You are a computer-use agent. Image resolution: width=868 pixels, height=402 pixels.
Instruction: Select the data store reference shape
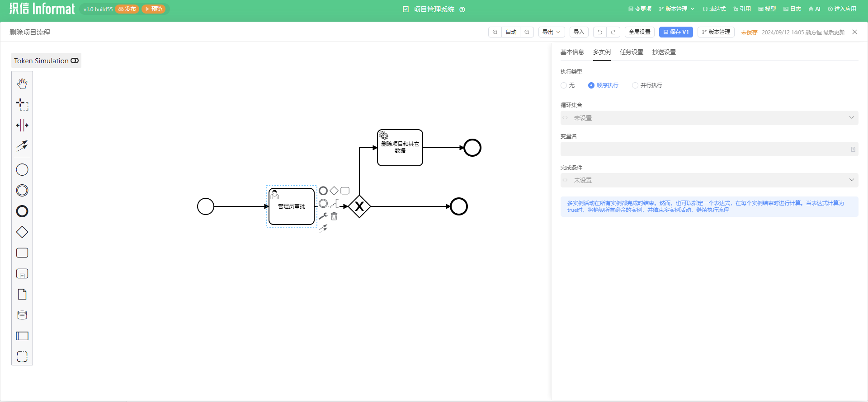coord(22,315)
